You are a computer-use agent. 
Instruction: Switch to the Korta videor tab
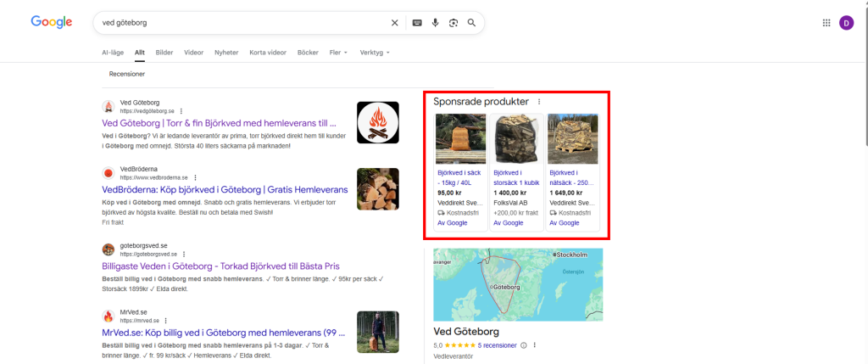(x=268, y=53)
